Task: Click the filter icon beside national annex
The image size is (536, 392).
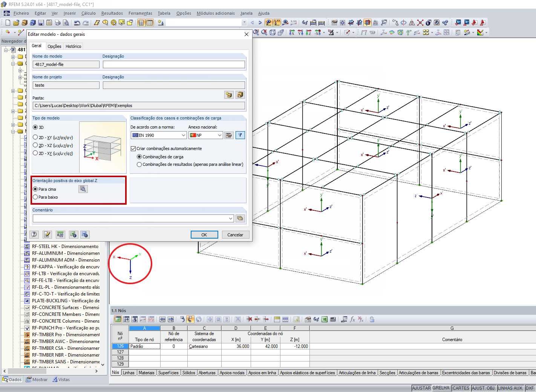Action: click(x=240, y=135)
